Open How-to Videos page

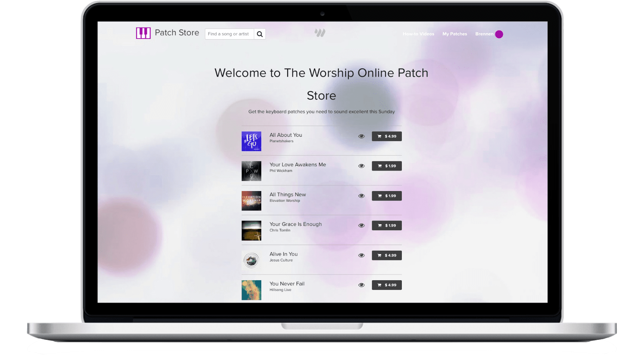point(418,34)
